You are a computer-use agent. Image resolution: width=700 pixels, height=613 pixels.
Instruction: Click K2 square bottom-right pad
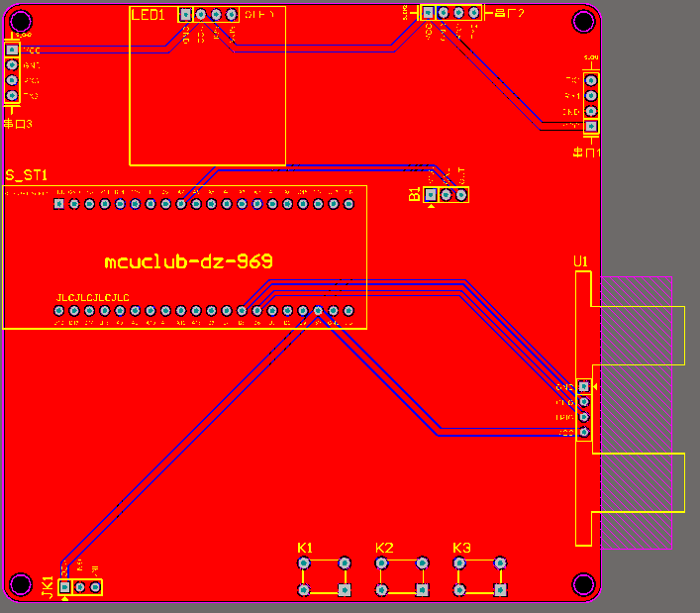tap(423, 590)
